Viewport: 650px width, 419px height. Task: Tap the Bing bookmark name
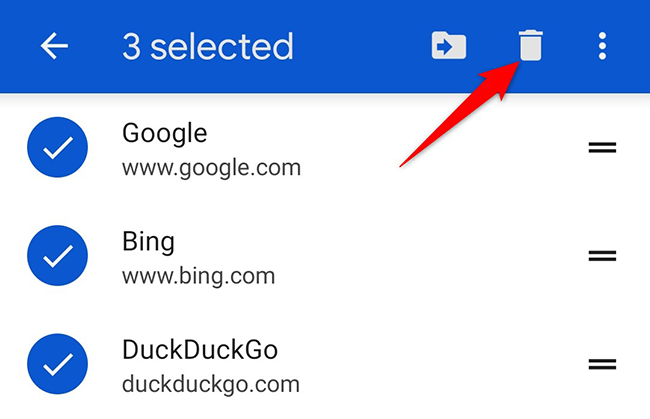click(148, 242)
